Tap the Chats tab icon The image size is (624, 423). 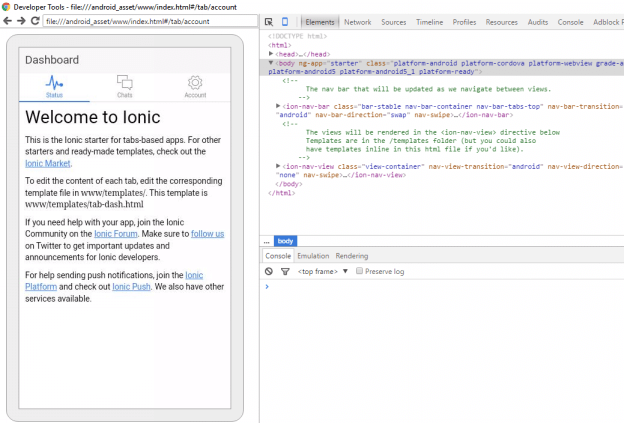pos(124,83)
